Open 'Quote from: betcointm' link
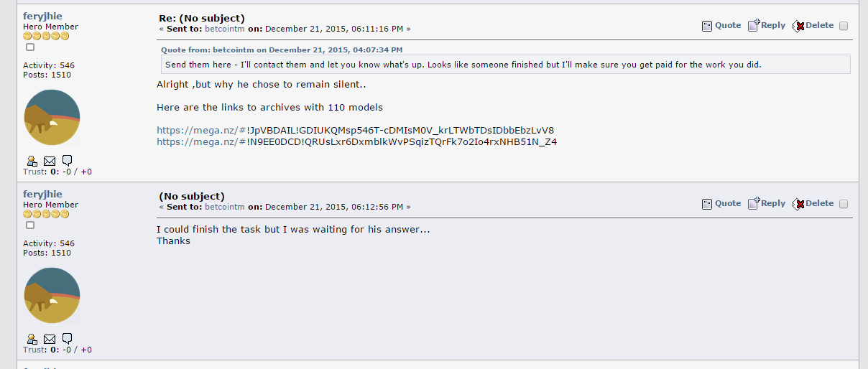 tap(282, 50)
